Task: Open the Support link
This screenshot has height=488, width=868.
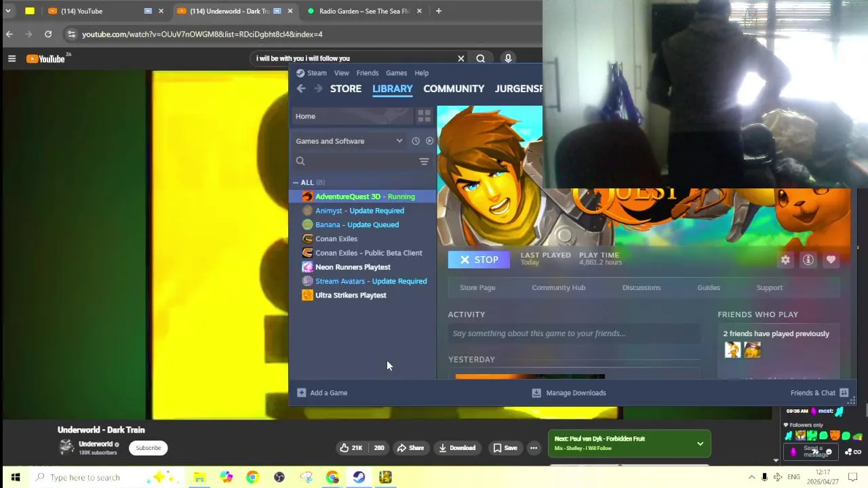Action: 770,287
